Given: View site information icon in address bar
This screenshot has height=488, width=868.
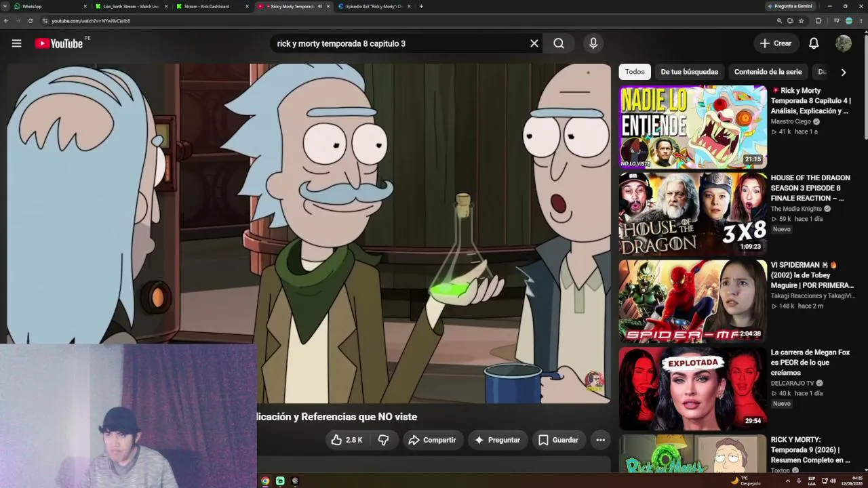Looking at the screenshot, I should [x=45, y=21].
